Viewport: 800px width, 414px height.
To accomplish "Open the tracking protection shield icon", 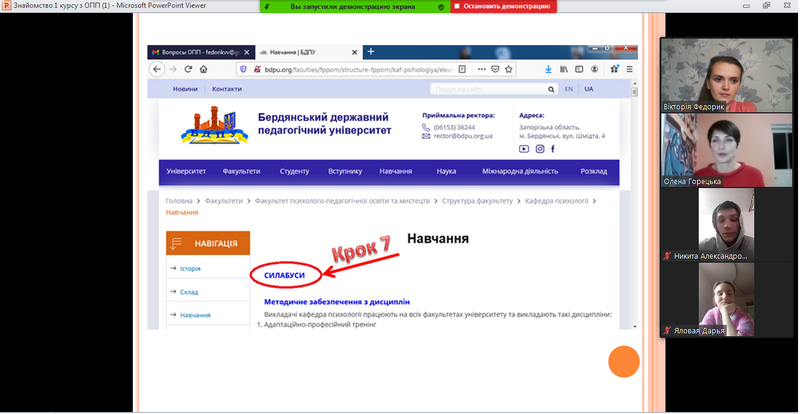I will (243, 69).
